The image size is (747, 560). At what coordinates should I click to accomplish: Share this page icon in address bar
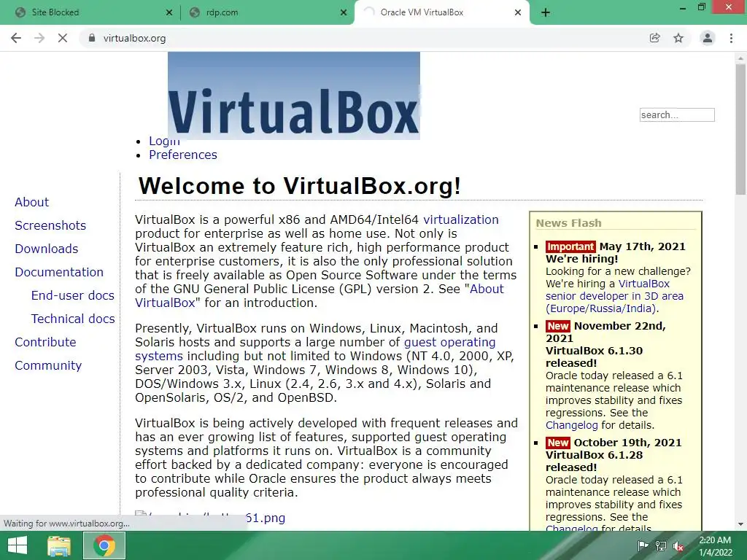tap(654, 38)
